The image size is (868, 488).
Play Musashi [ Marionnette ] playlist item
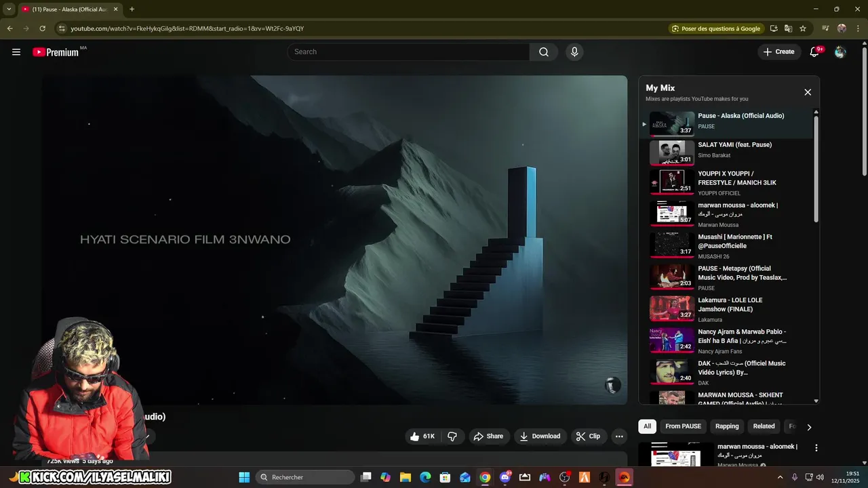tap(726, 245)
